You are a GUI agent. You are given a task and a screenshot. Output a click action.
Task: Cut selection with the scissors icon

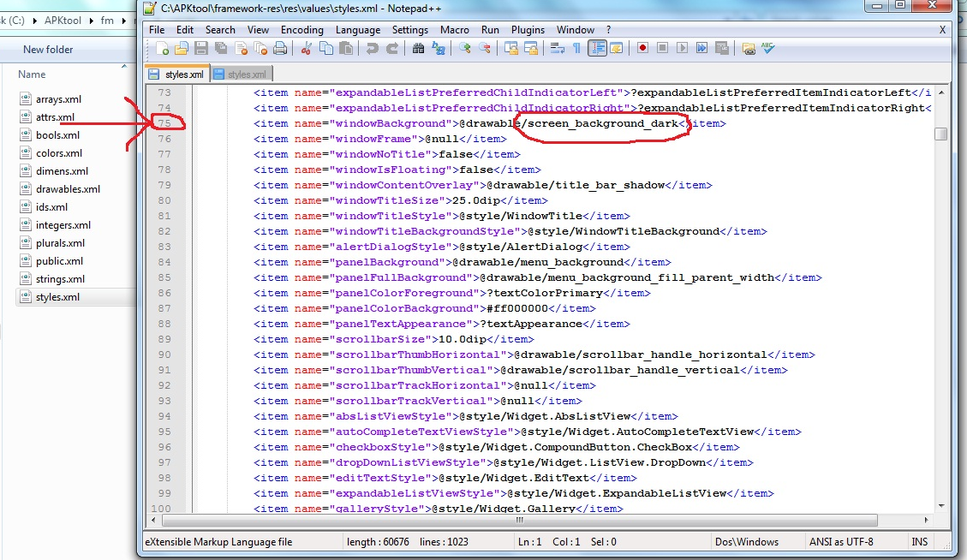(306, 48)
